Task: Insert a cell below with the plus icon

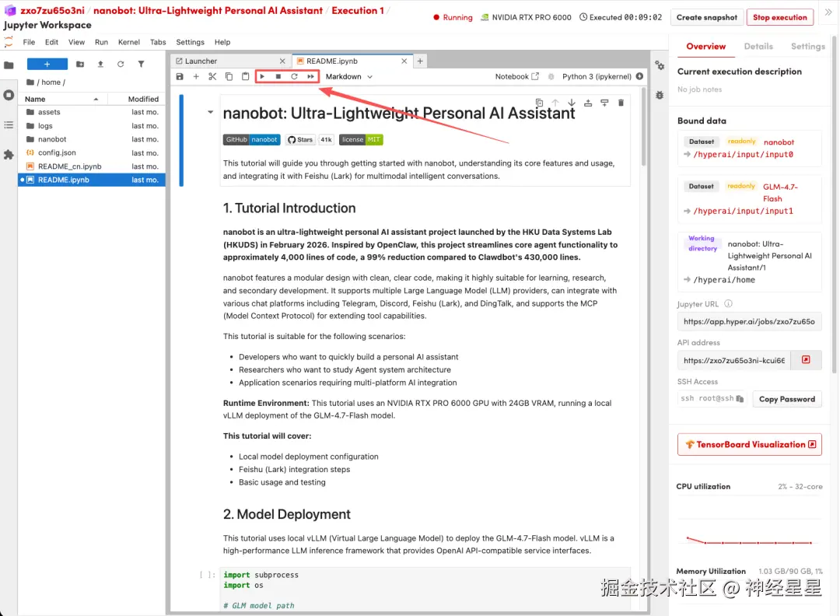Action: [196, 76]
